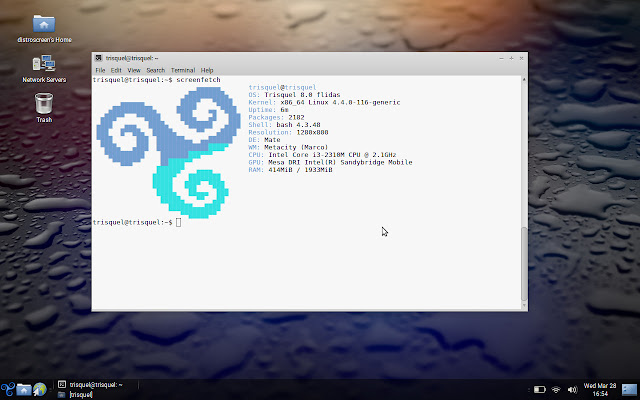This screenshot has width=640, height=400.
Task: Click the terminal scrollbar down arrow
Action: [x=524, y=305]
